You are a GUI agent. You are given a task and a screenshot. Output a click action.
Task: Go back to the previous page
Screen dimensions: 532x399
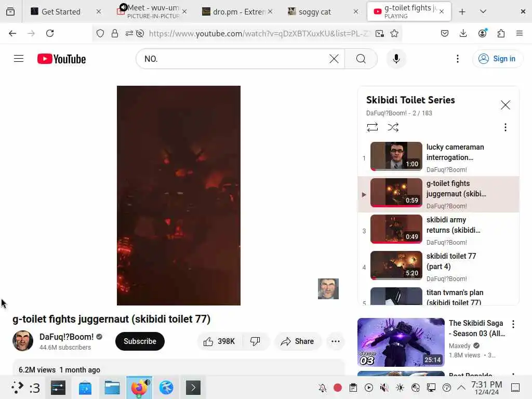click(12, 33)
